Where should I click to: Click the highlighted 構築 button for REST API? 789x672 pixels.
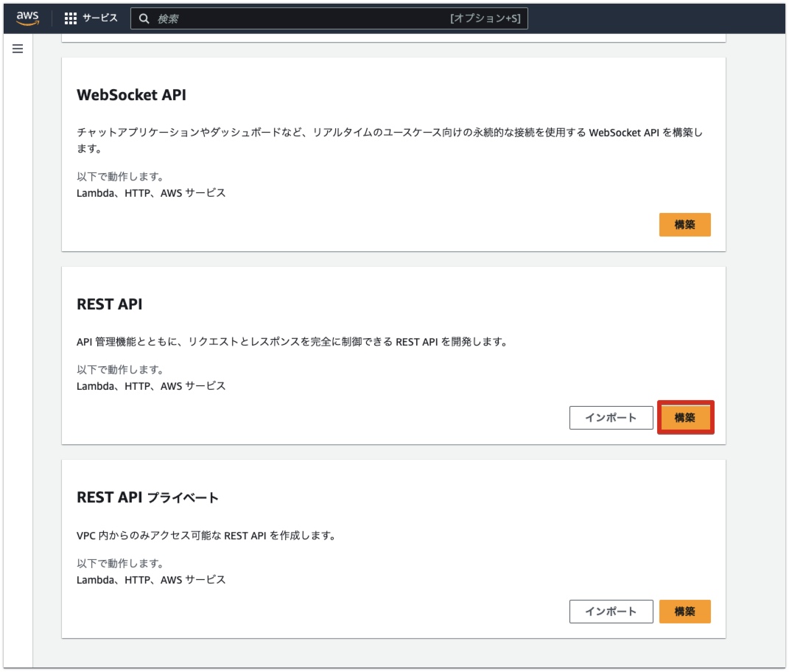click(x=685, y=418)
